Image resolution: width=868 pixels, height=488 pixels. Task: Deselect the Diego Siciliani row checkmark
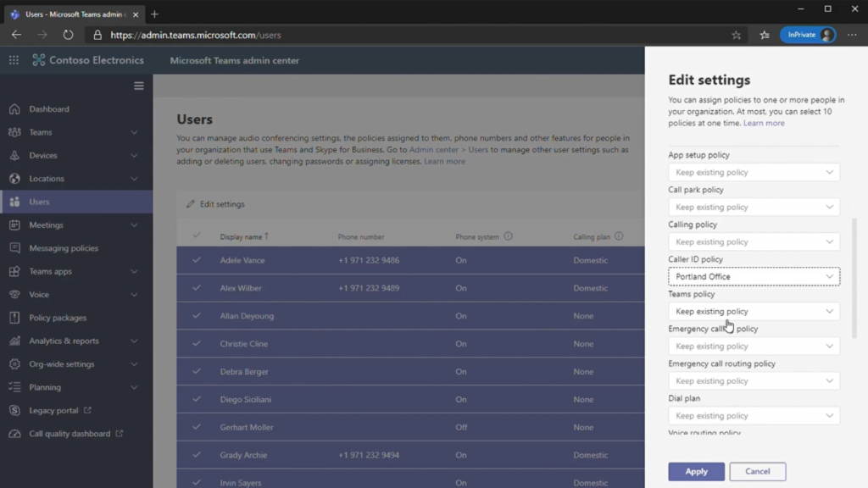tap(197, 400)
